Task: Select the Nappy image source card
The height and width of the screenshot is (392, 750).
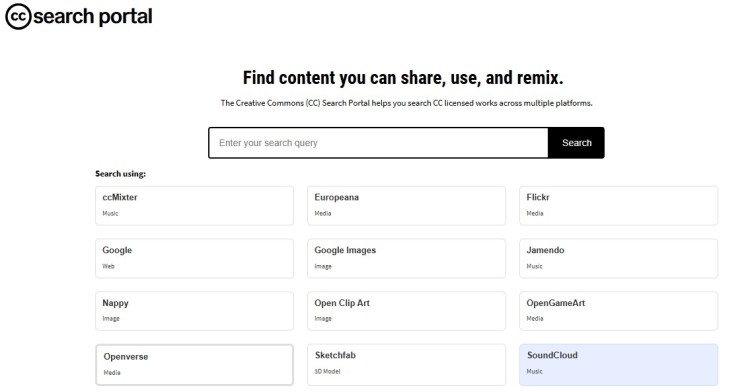Action: pyautogui.click(x=194, y=311)
